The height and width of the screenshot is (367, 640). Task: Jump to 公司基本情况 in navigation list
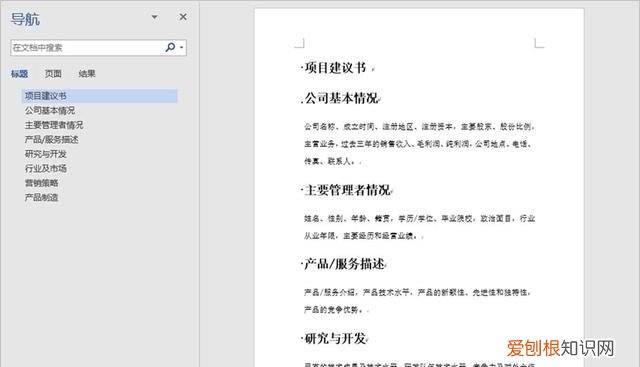tap(50, 111)
